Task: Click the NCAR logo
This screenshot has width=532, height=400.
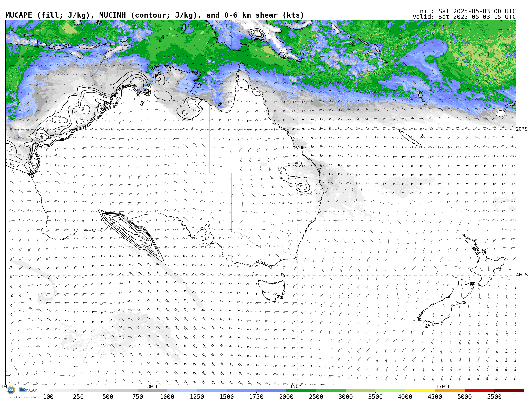Action: pyautogui.click(x=28, y=390)
